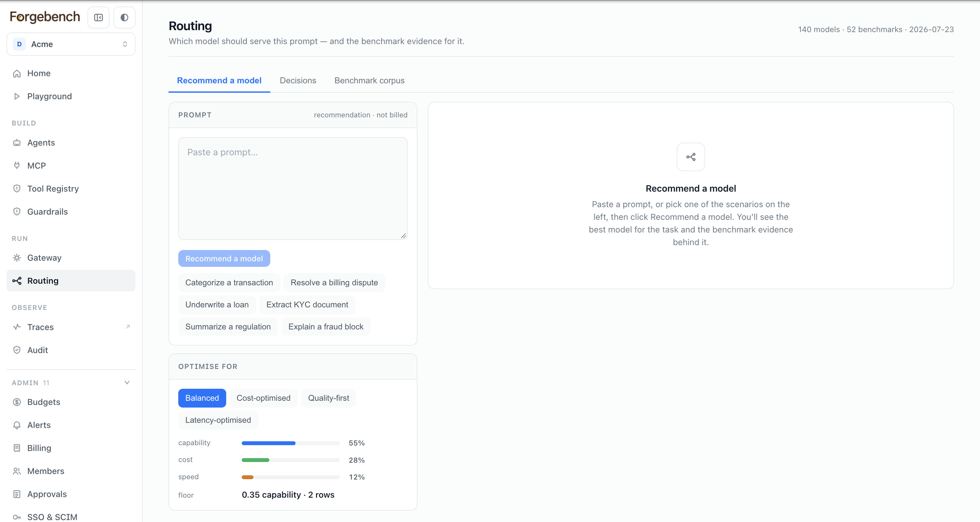Open the Benchmark corpus tab
The width and height of the screenshot is (980, 522).
coord(369,81)
